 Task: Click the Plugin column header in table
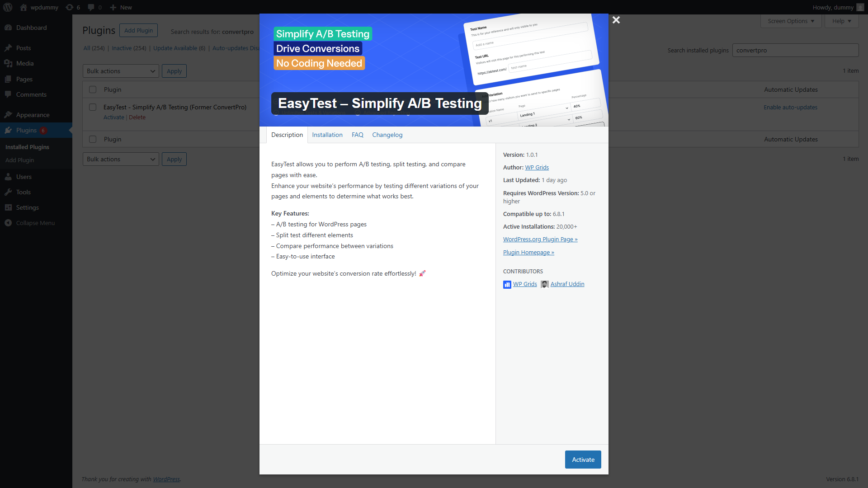click(113, 89)
